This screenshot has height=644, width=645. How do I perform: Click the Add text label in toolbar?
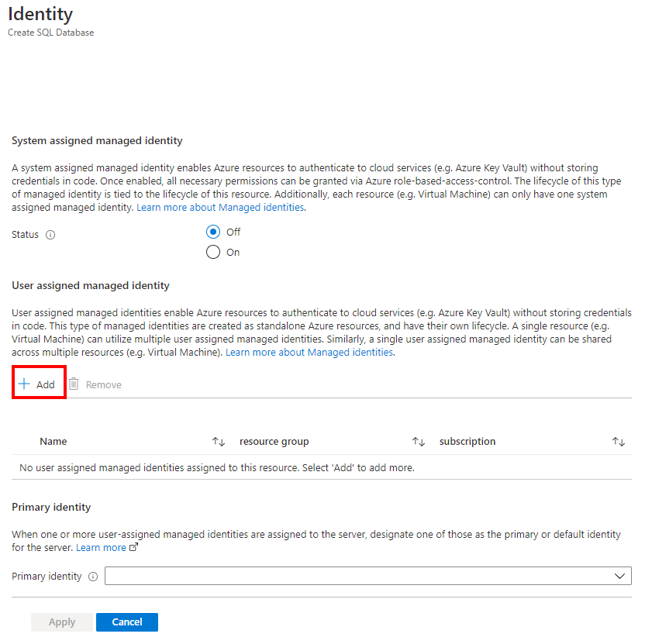coord(45,385)
